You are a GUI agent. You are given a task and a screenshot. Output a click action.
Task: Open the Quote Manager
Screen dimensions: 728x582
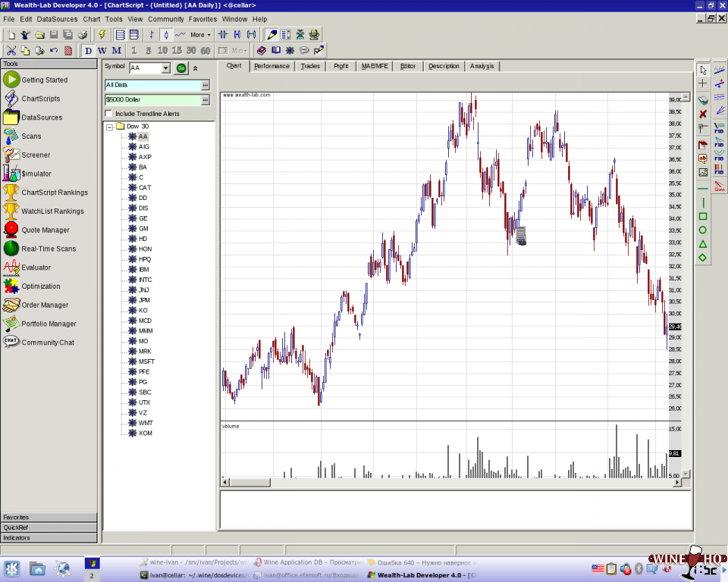45,230
